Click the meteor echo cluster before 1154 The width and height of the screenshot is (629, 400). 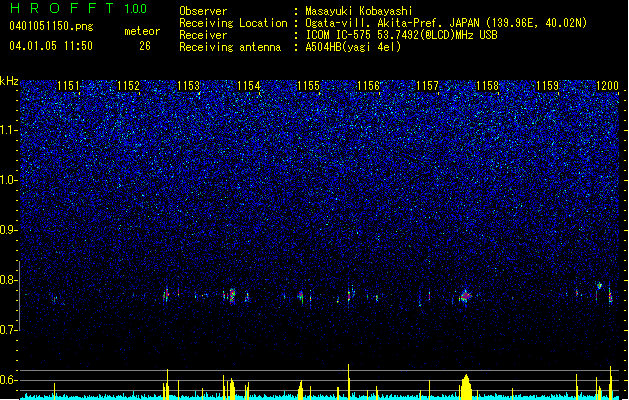point(231,296)
